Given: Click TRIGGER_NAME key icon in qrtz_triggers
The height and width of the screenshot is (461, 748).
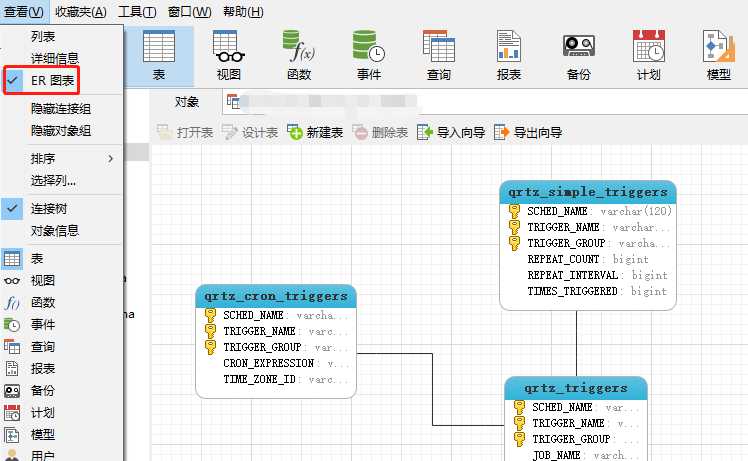Looking at the screenshot, I should click(519, 423).
